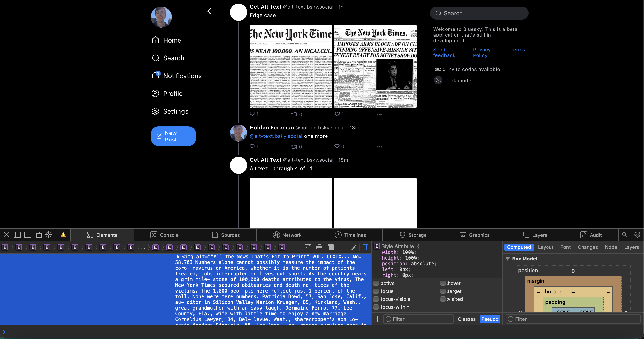Click the inspector warning triangle icon
644x339 pixels.
pyautogui.click(x=63, y=235)
